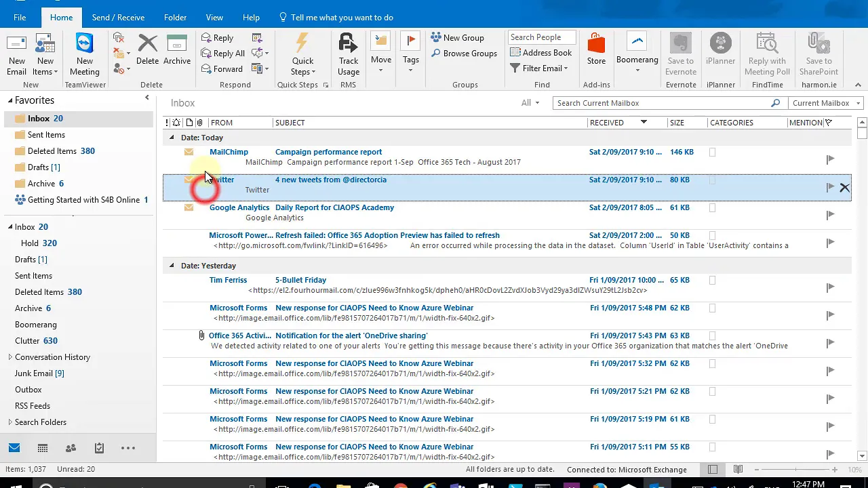The width and height of the screenshot is (868, 488).
Task: Open the Store add-ins
Action: tap(596, 50)
